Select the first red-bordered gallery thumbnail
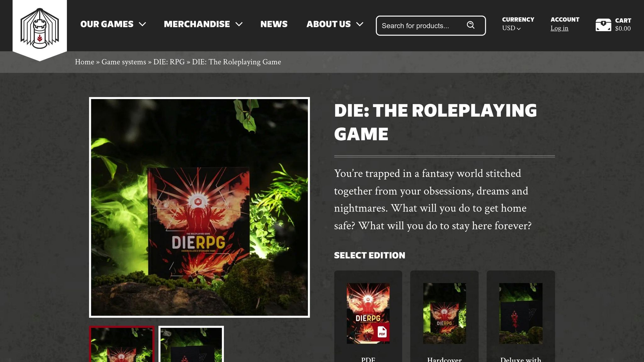 122,344
